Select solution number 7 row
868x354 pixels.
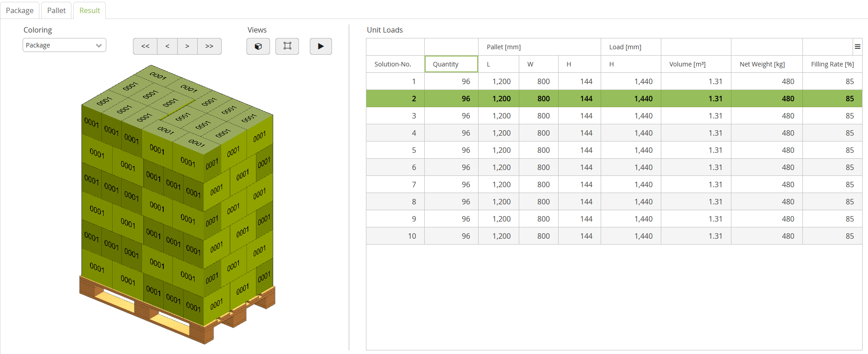(x=614, y=184)
